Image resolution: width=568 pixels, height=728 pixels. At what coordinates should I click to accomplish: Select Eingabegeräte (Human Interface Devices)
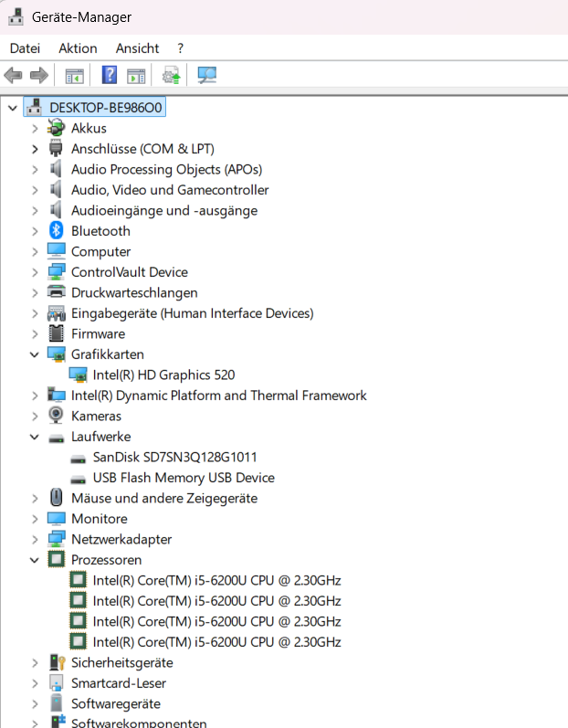192,313
